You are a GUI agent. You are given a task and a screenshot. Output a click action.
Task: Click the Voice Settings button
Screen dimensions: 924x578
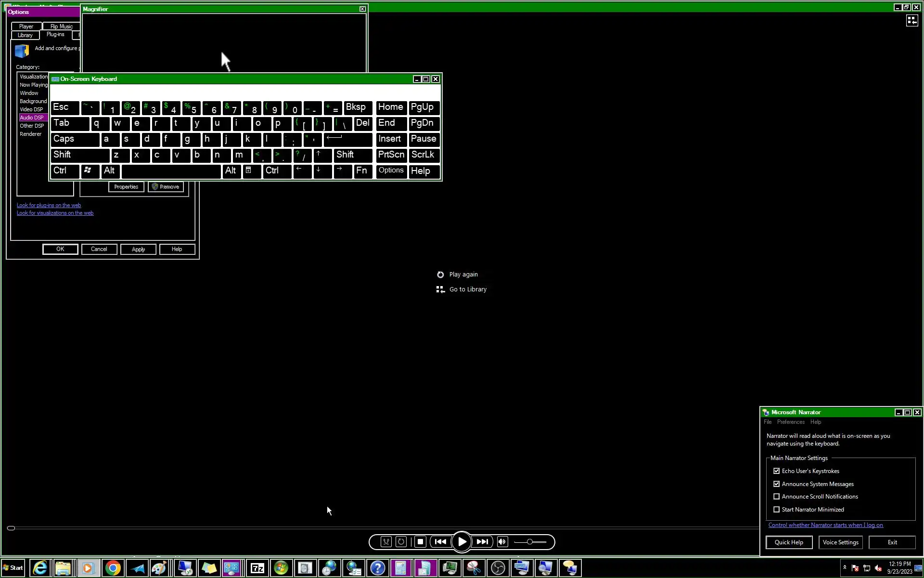pyautogui.click(x=840, y=542)
